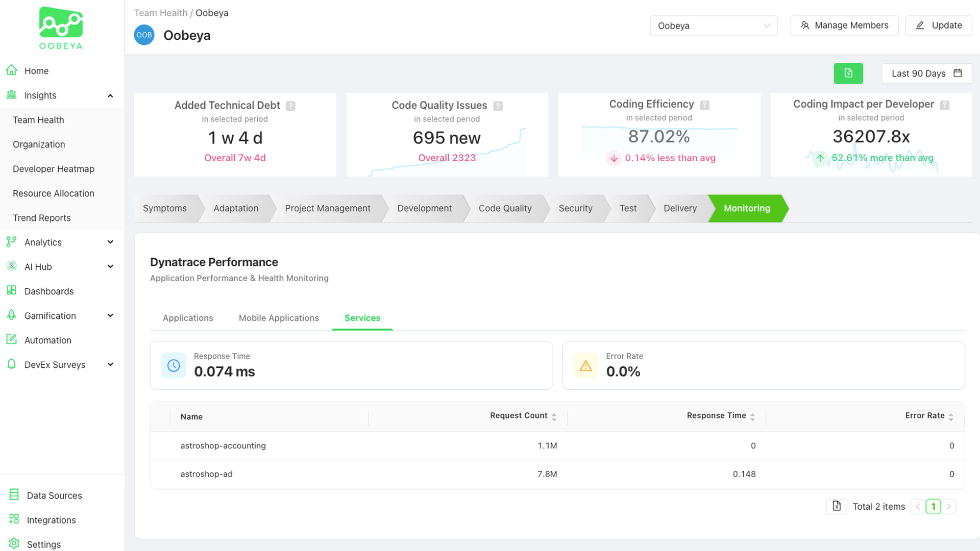
Task: Click the Code Quality Issues help icon
Action: click(x=498, y=106)
